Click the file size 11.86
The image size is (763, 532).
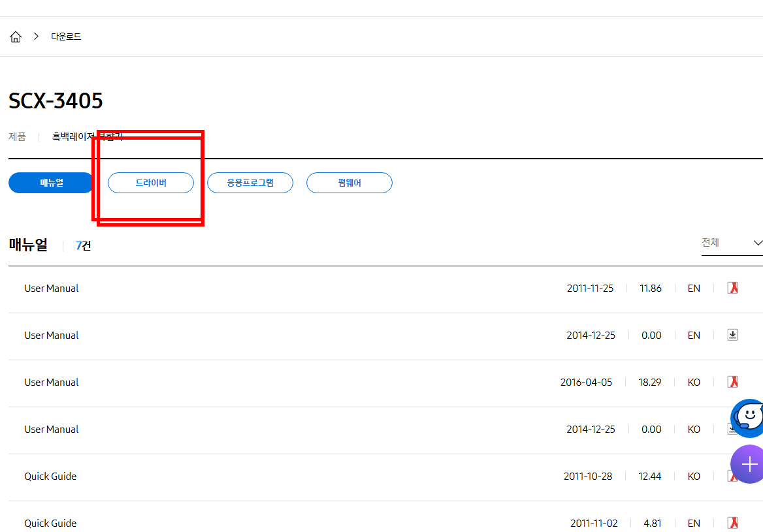point(651,289)
